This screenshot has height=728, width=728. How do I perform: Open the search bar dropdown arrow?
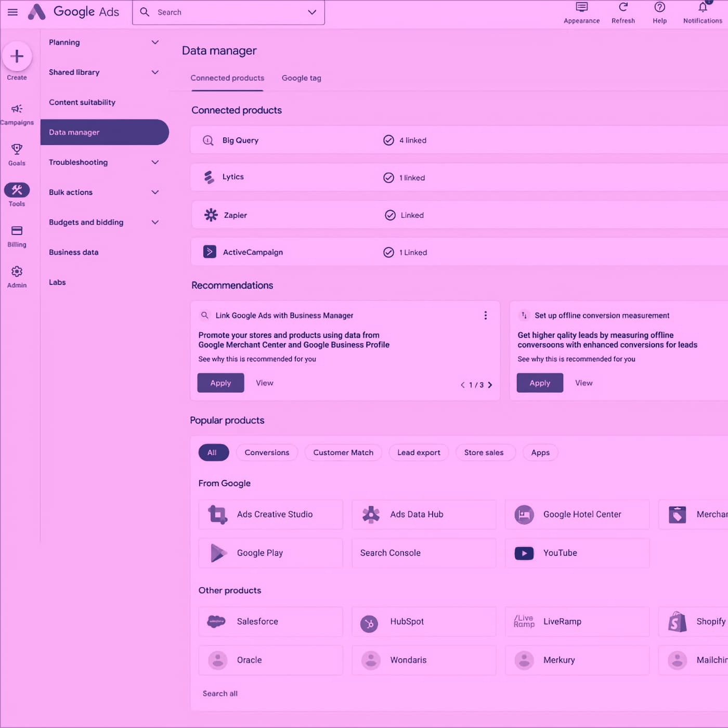(x=312, y=12)
